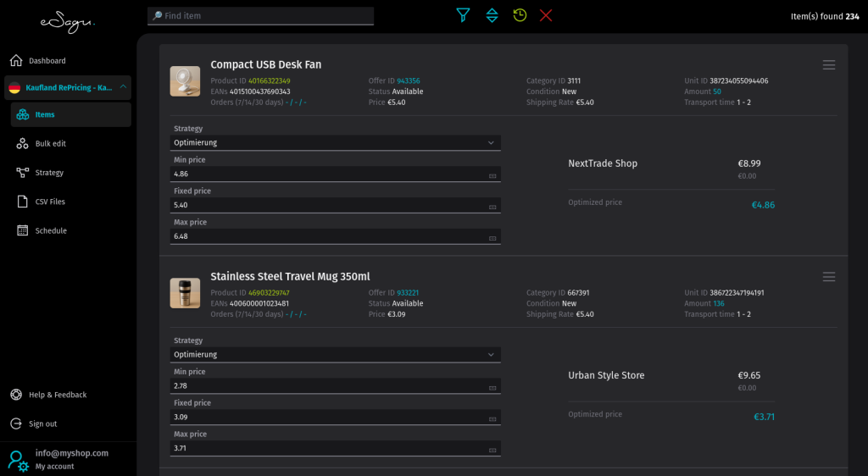Screen dimensions: 868x476
Task: Collapse the Kaufland RePricing account section
Action: [x=123, y=87]
